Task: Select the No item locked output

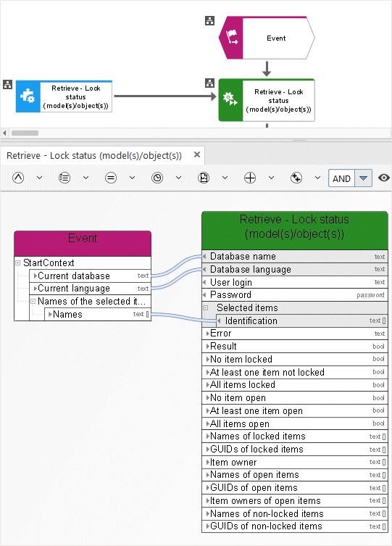Action: point(295,359)
